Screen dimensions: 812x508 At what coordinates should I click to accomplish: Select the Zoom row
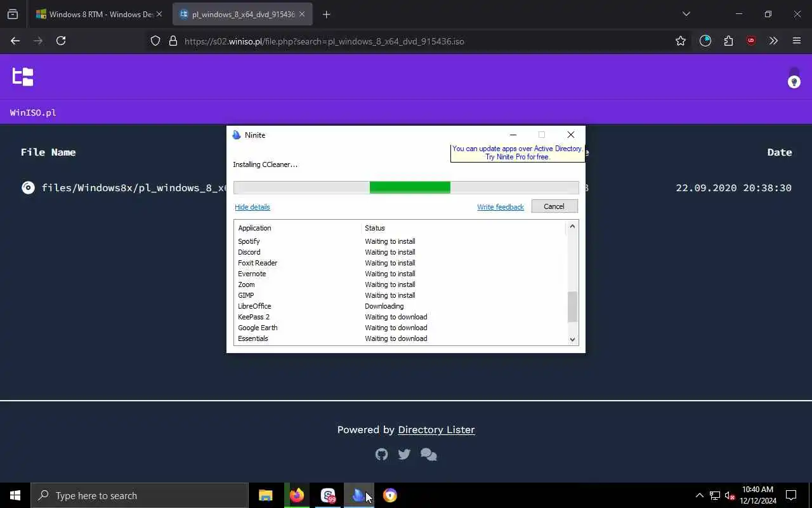401,284
